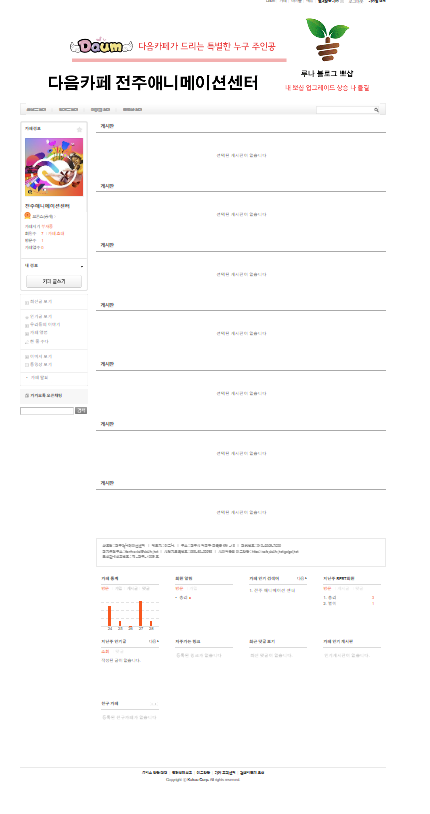Click the magnifier icon in the navigation bar
The image size is (430, 814).
[x=377, y=110]
